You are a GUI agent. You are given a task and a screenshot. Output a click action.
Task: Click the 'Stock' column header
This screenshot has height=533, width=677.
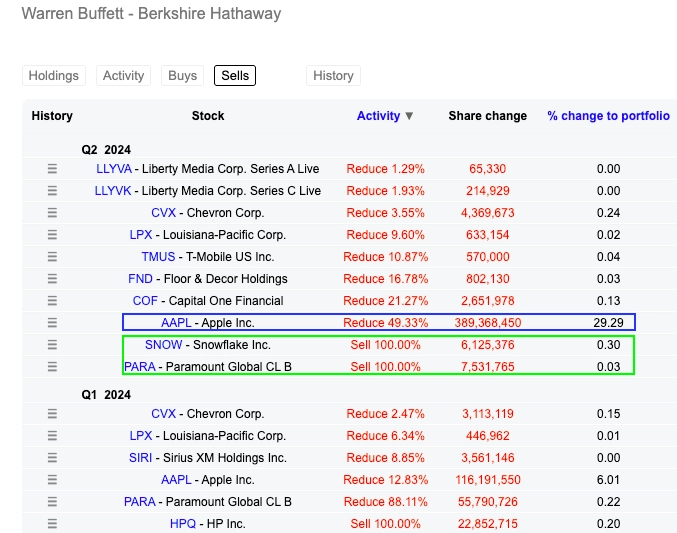[208, 116]
